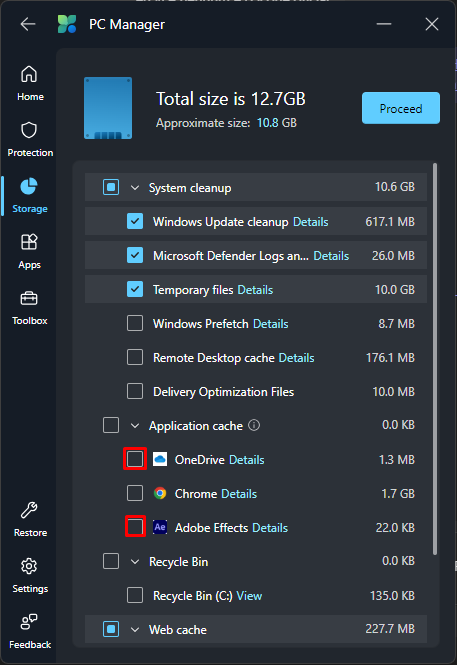
Task: Go to the Home section
Action: (30, 83)
